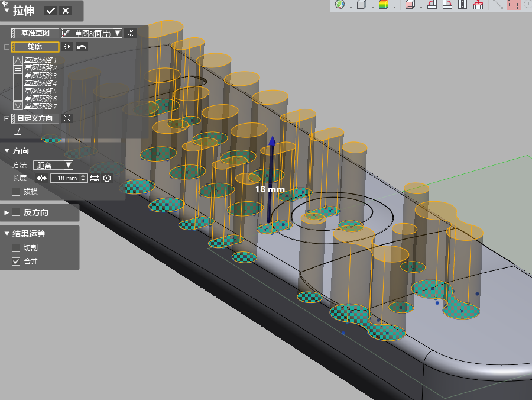532x400 pixels.
Task: Click the rotate view counterclockwise icon
Action: (x=432, y=4)
